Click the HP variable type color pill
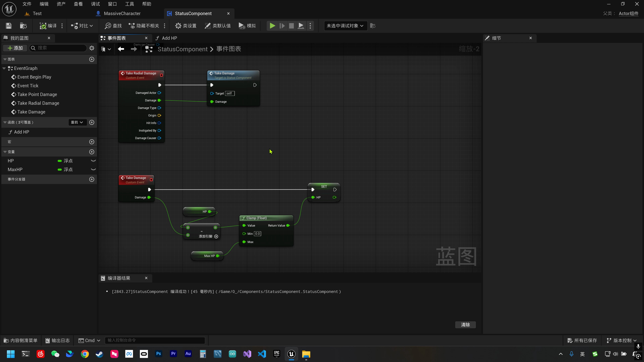This screenshot has width=644, height=362. (60, 161)
